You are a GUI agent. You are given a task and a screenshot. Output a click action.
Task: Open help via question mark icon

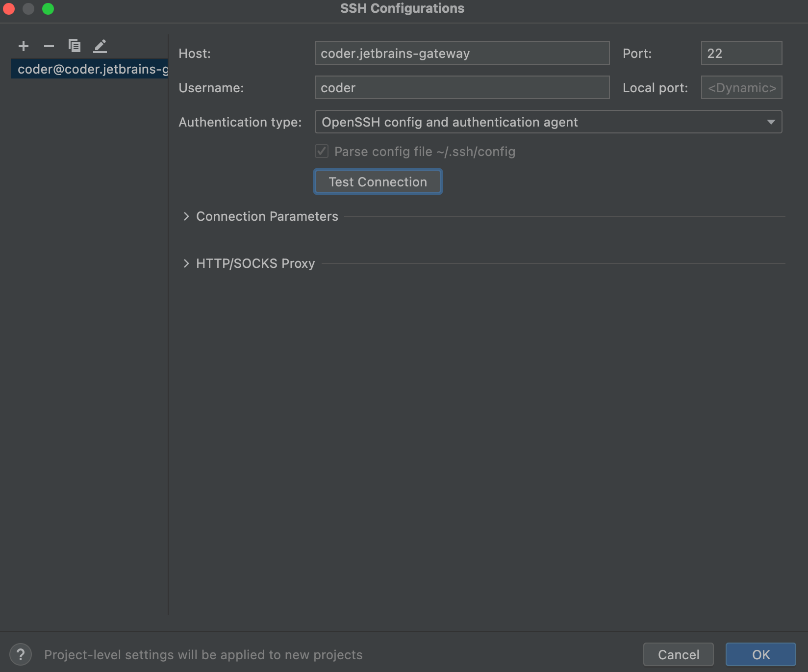[20, 654]
